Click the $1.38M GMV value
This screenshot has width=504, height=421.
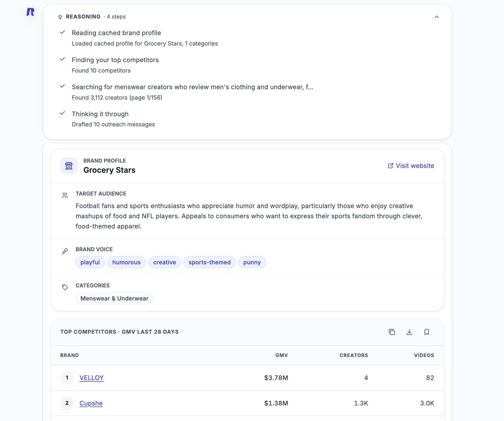[x=276, y=403]
